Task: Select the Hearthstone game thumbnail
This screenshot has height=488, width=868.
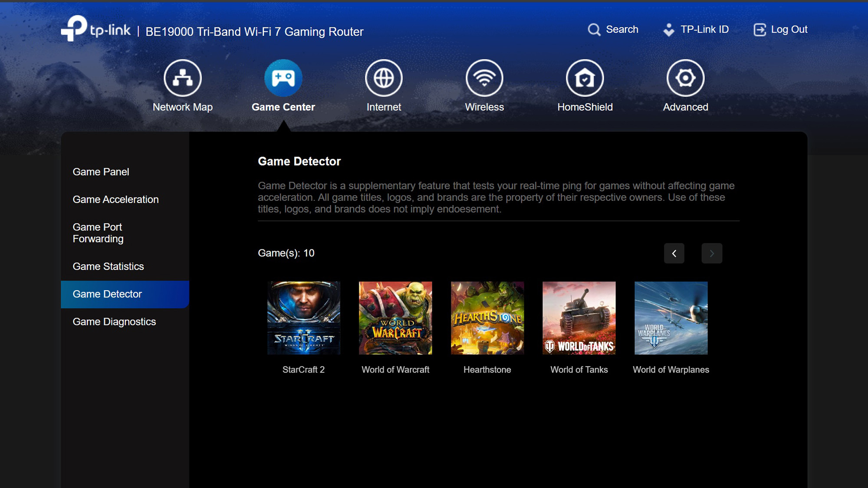Action: (x=487, y=318)
